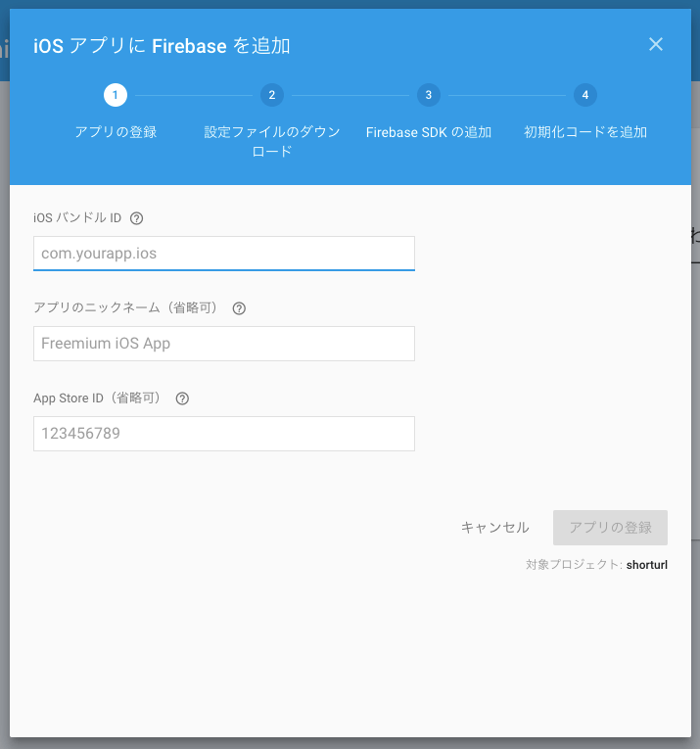Click the iOS バンドル ID label
The image size is (700, 749).
[x=77, y=217]
